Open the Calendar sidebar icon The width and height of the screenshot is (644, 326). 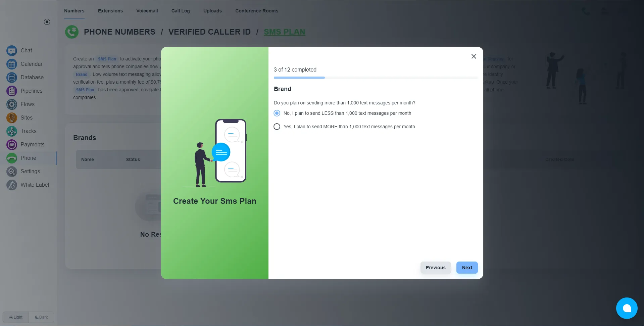(12, 64)
